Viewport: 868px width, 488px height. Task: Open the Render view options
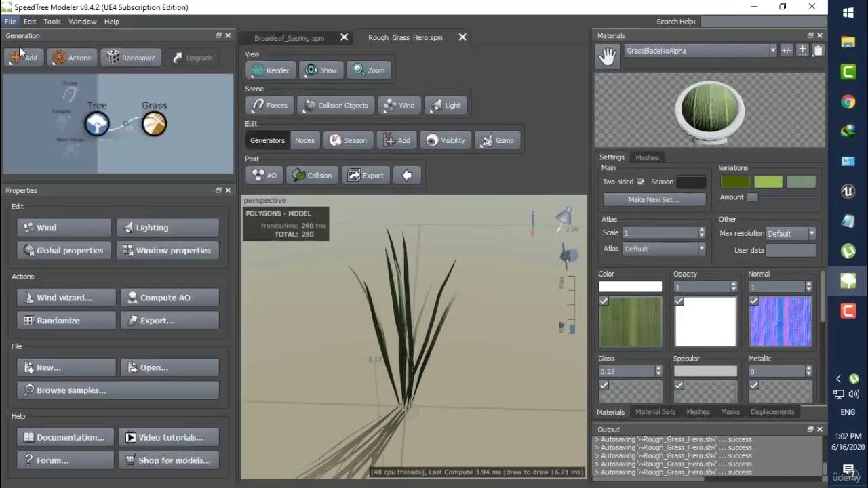click(x=271, y=70)
